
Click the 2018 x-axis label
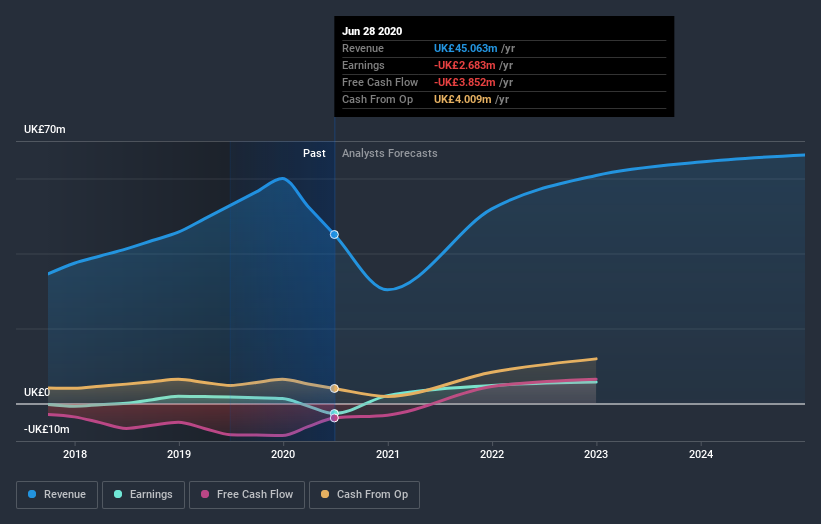[75, 454]
